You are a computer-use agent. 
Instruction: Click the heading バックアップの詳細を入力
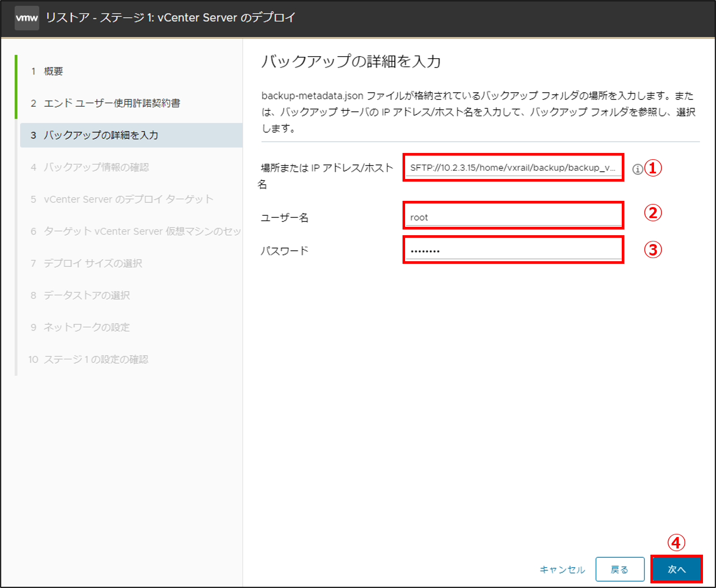[x=351, y=61]
